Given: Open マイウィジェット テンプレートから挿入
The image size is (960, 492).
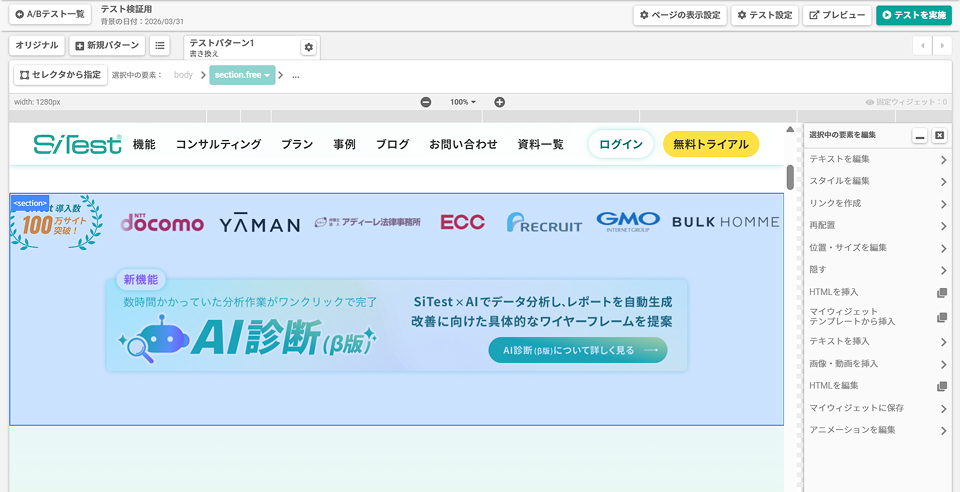Looking at the screenshot, I should pos(879,316).
